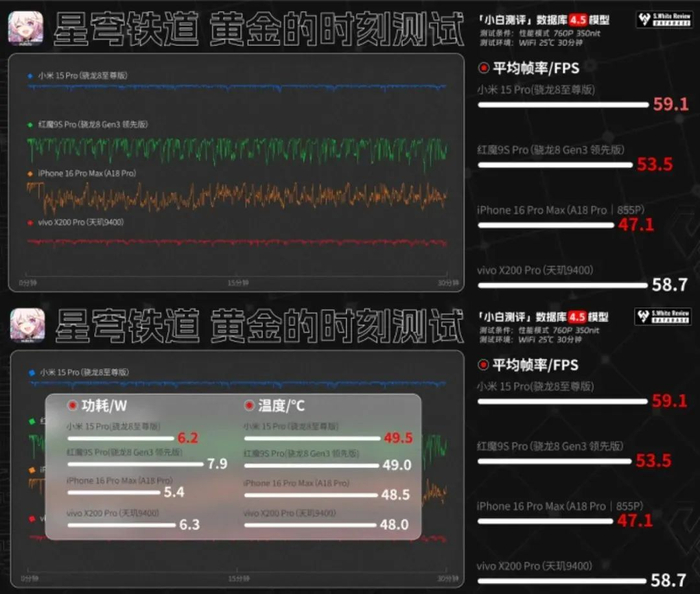This screenshot has height=594, width=700.
Task: Click the 红魔9S Pro temperature bar in the overlay
Action: pyautogui.click(x=312, y=466)
